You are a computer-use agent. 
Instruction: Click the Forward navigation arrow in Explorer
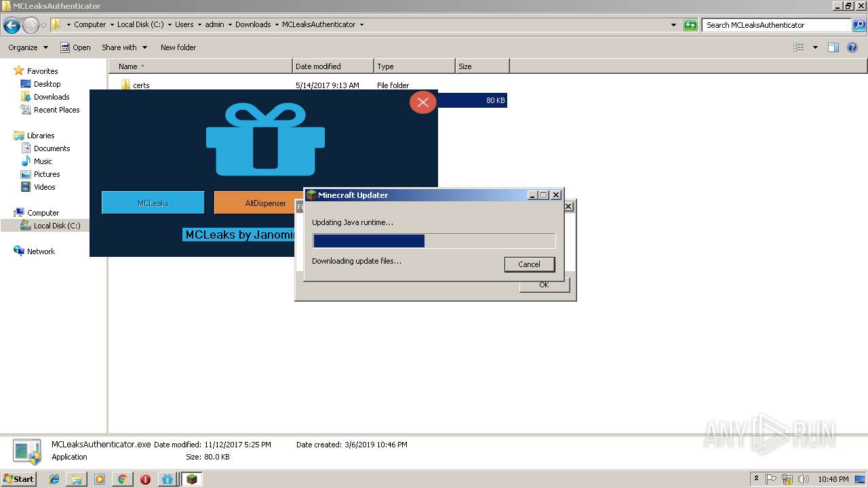(31, 26)
